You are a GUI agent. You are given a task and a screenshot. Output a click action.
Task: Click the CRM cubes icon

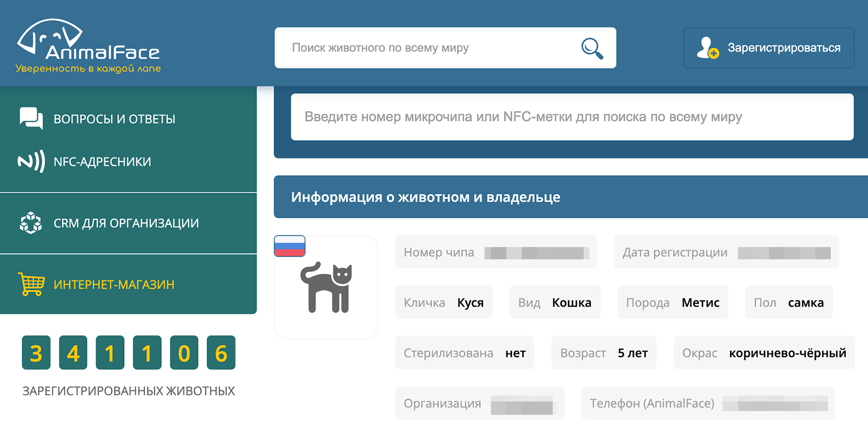tap(31, 223)
